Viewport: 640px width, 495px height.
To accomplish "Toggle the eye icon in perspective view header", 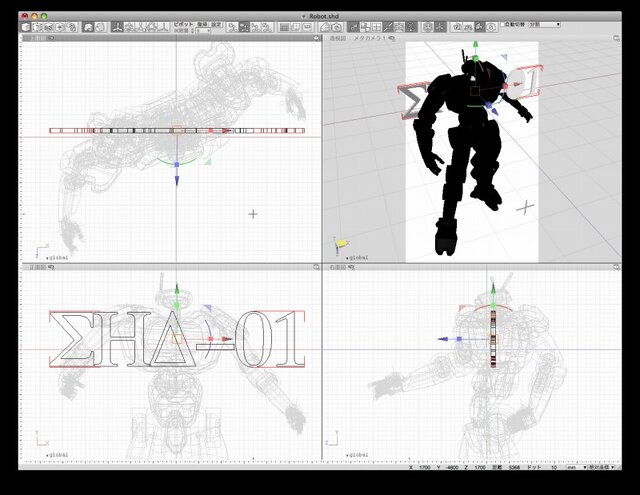I will coord(391,38).
